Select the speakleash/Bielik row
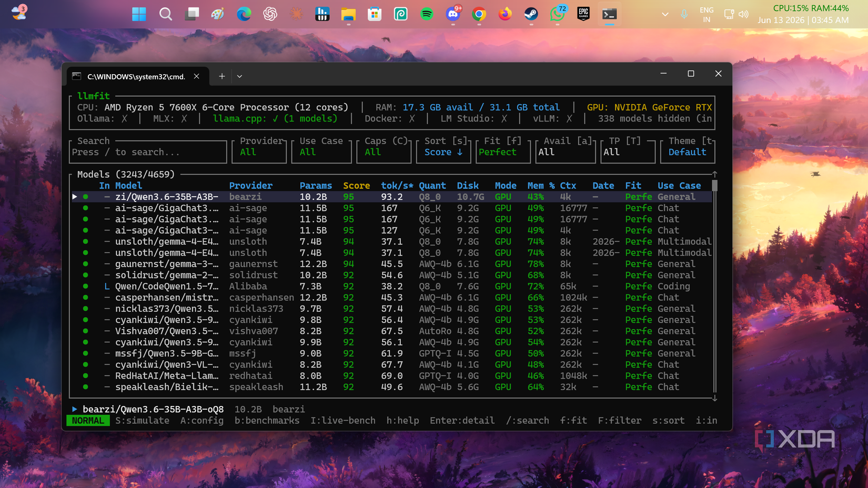 tap(392, 387)
